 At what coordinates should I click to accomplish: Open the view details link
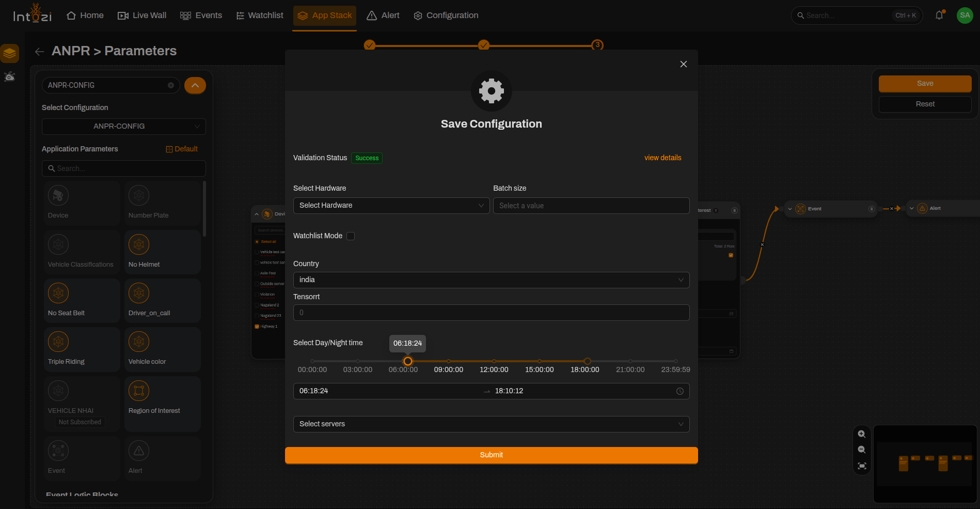[662, 158]
